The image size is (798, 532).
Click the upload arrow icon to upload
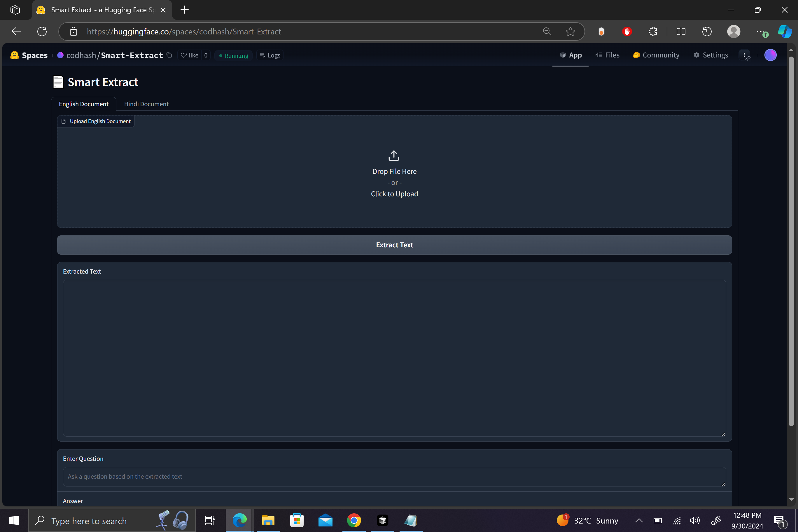pos(394,156)
